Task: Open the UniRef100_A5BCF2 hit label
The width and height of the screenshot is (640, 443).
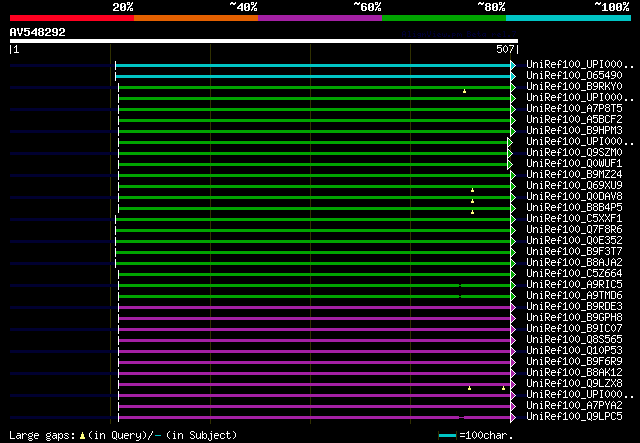Action: click(x=574, y=120)
